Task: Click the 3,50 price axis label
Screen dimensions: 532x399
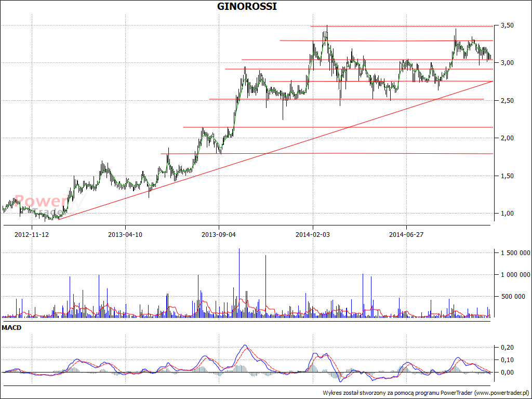Action: pyautogui.click(x=506, y=25)
